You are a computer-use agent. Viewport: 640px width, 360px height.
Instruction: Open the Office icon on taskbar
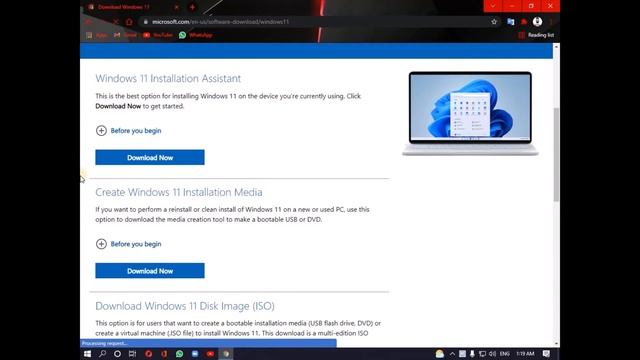click(x=164, y=354)
